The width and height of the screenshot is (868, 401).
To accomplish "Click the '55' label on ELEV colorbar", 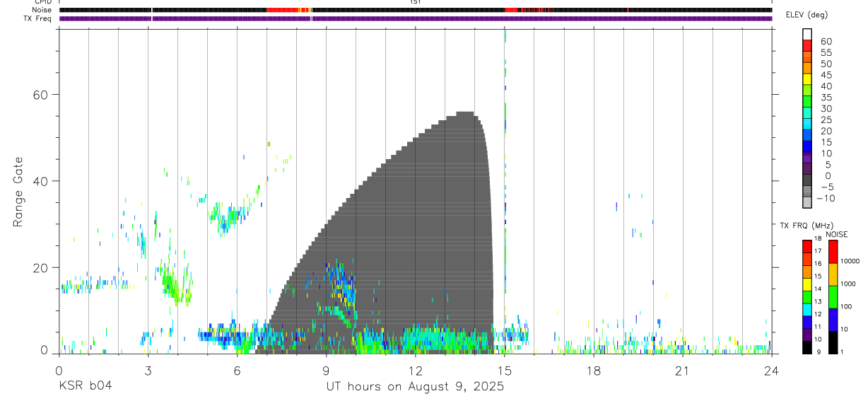I will point(825,52).
